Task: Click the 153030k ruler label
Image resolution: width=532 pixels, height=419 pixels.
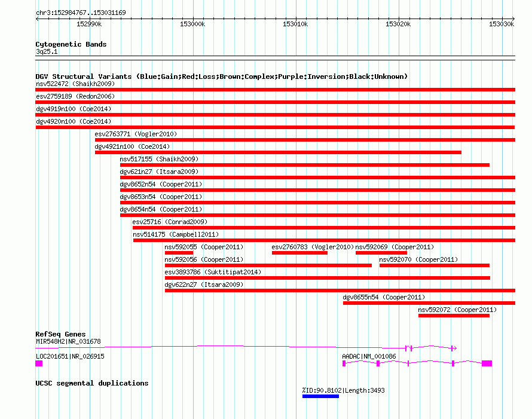Action: (x=502, y=24)
